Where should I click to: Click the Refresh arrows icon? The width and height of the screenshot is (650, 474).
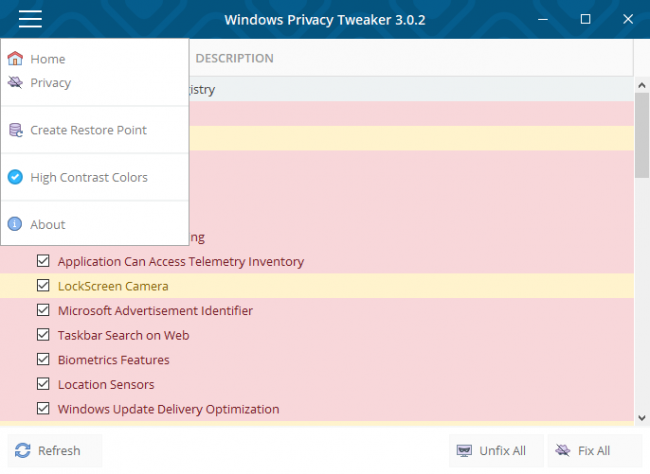point(23,450)
